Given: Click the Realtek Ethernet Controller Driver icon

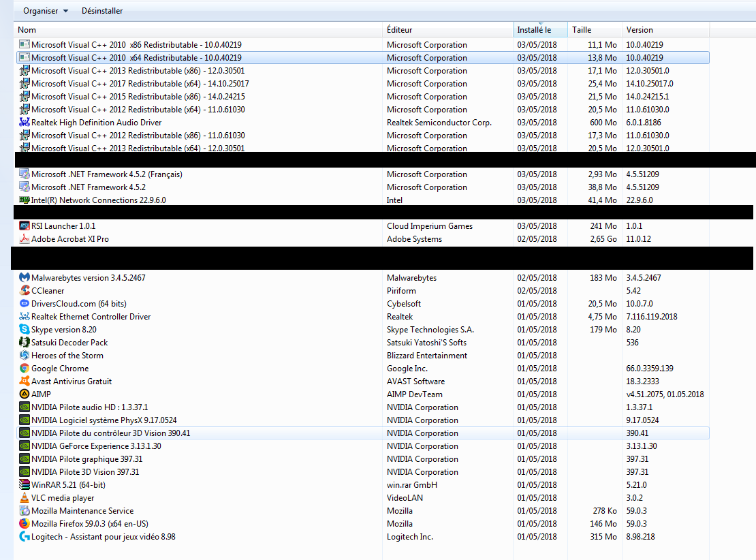Looking at the screenshot, I should coord(24,316).
